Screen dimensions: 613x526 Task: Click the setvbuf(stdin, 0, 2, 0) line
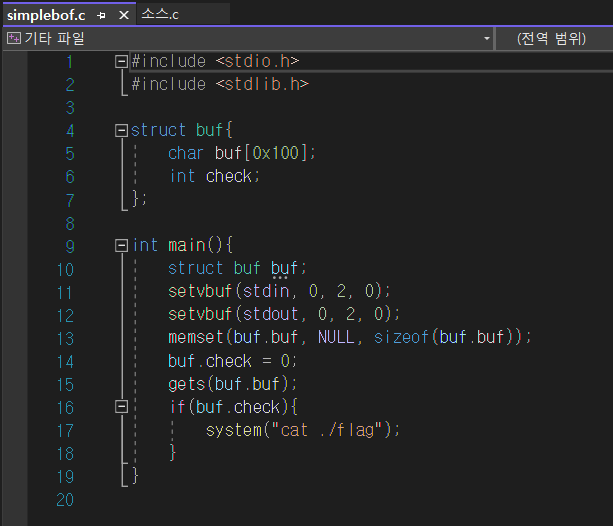pos(279,291)
